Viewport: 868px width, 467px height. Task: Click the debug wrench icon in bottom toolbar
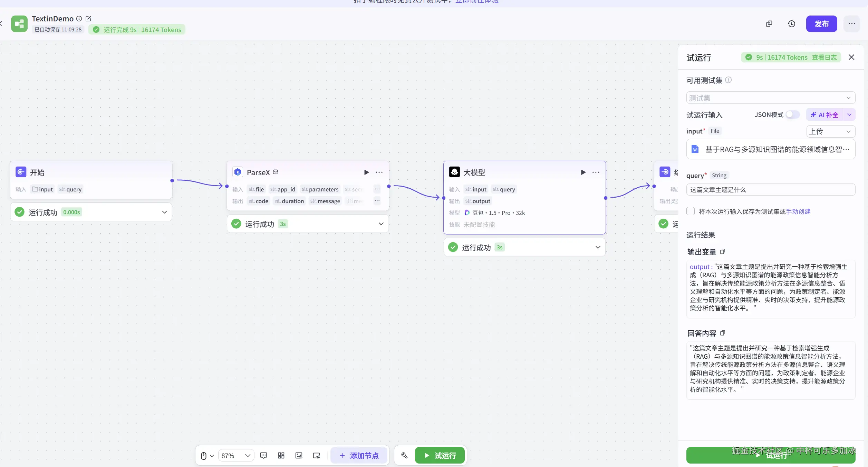[404, 455]
